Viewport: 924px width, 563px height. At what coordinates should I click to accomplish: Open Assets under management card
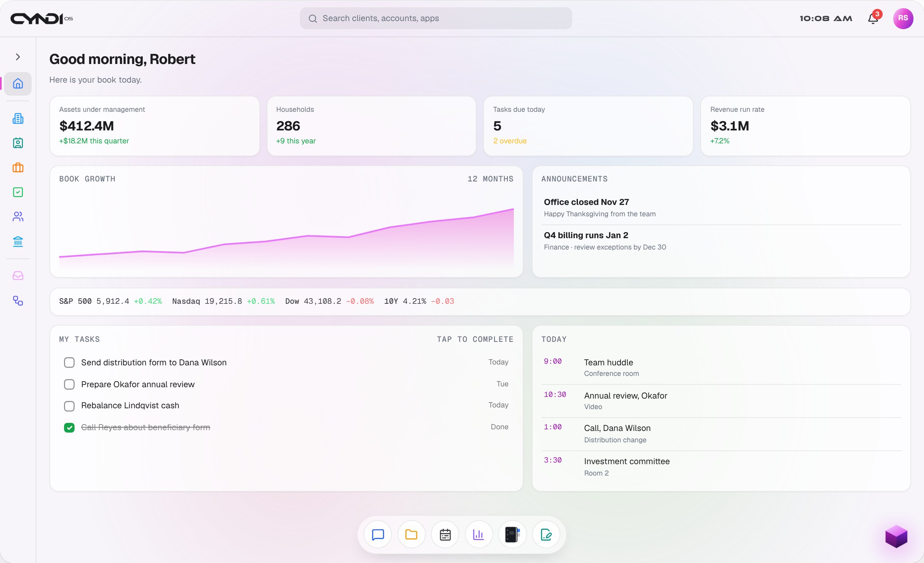click(154, 126)
